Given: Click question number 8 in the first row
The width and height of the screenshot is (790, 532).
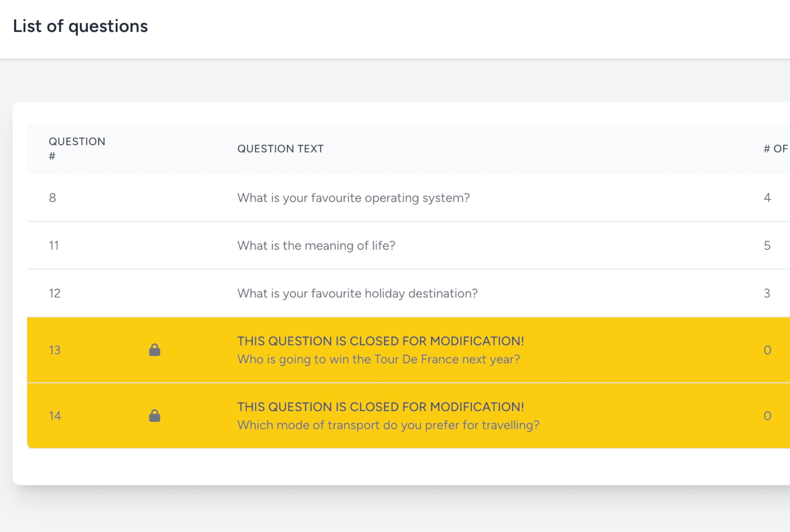Looking at the screenshot, I should [53, 198].
